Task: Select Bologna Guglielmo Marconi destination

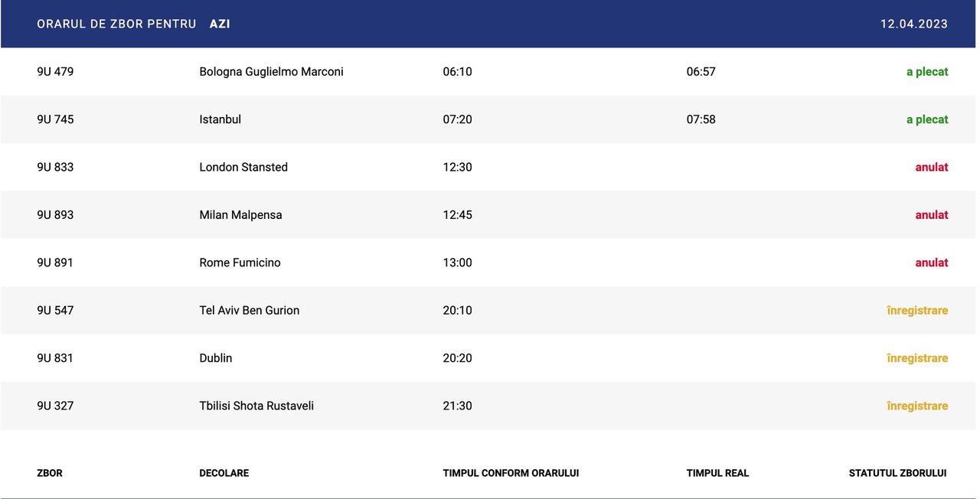Action: [x=271, y=72]
